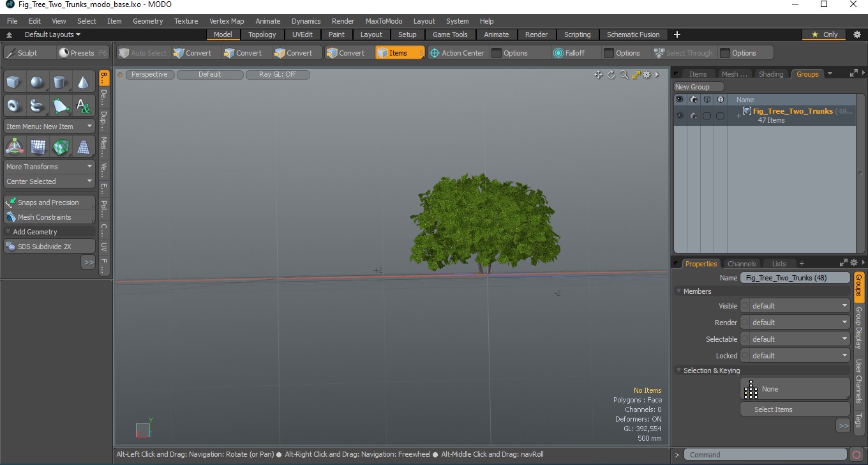
Task: Open the Geometry menu
Action: coord(147,21)
